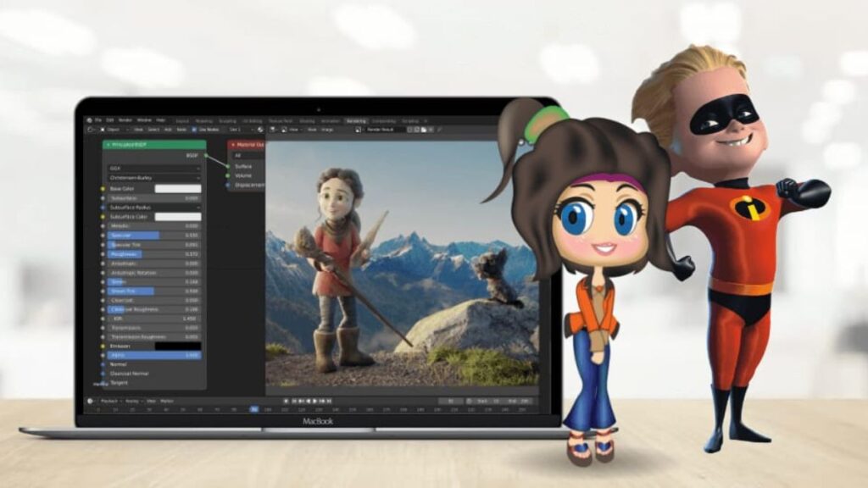Click the Surface input socket on Material Output
The width and height of the screenshot is (868, 488).
[227, 166]
